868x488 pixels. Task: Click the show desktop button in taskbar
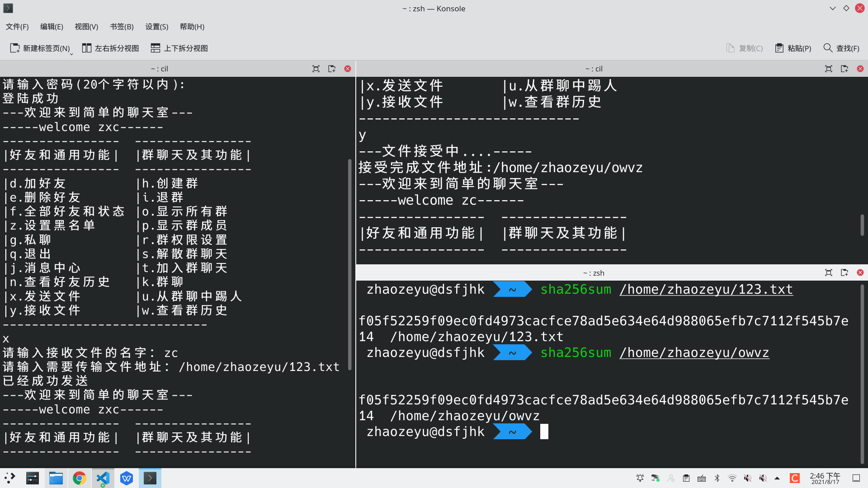click(x=856, y=478)
